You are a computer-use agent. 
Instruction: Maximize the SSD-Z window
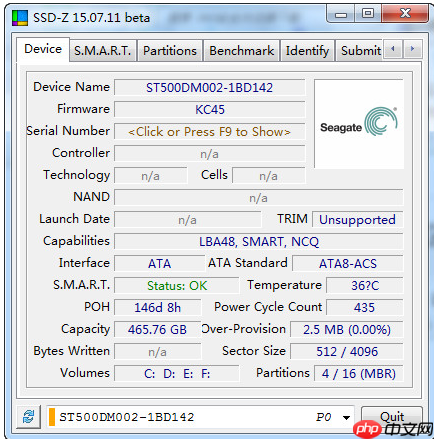point(368,13)
